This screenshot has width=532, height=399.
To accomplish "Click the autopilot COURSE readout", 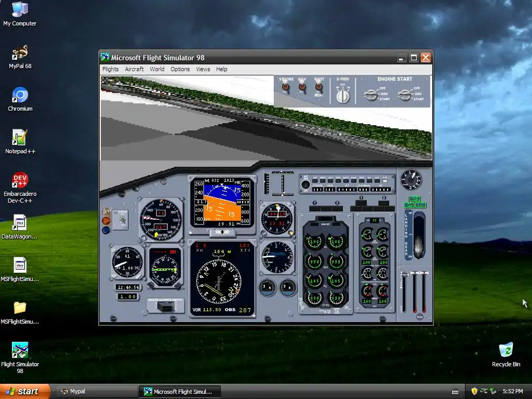I will coord(317,189).
